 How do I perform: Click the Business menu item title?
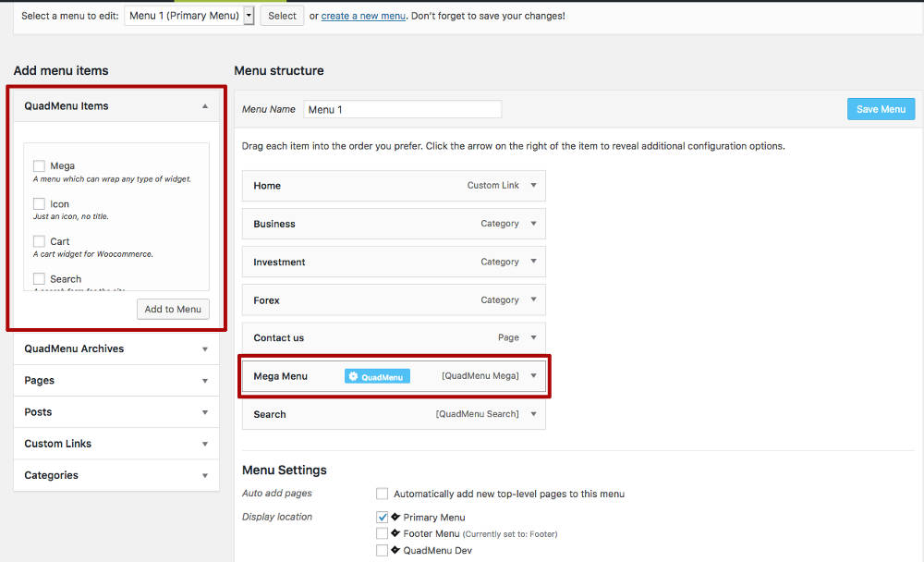coord(274,224)
